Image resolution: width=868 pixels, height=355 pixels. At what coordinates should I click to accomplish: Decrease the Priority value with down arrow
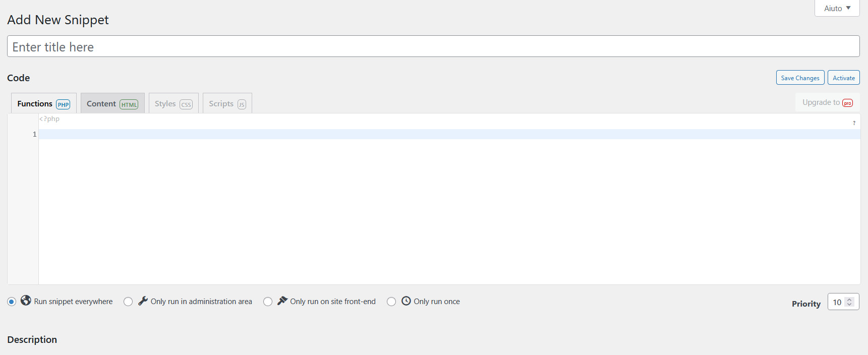click(x=849, y=305)
